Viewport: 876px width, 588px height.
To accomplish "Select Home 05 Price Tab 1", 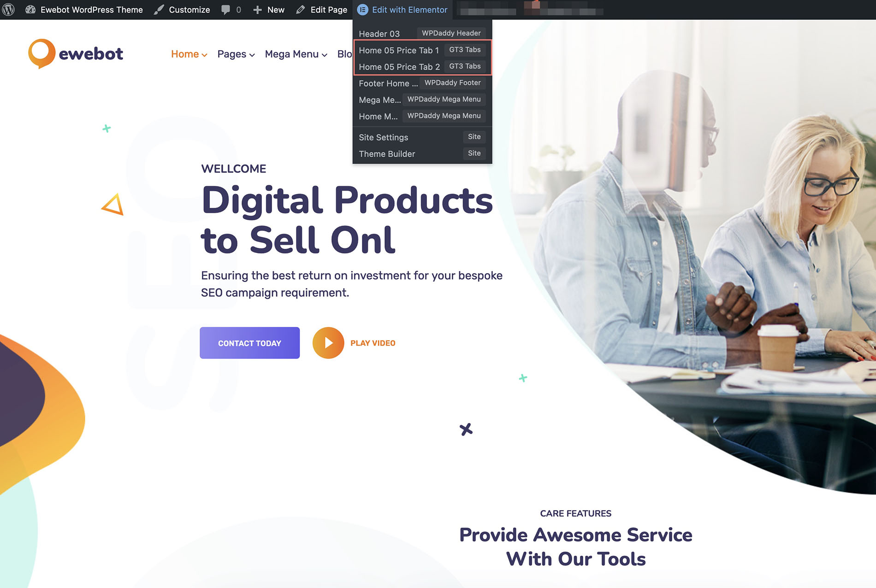I will pos(422,50).
